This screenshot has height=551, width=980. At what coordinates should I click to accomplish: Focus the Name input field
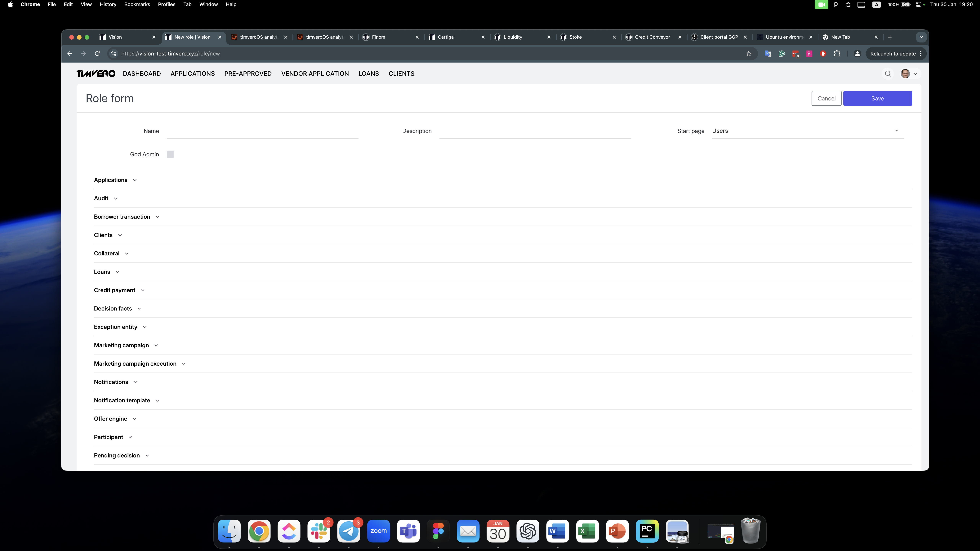tap(262, 131)
